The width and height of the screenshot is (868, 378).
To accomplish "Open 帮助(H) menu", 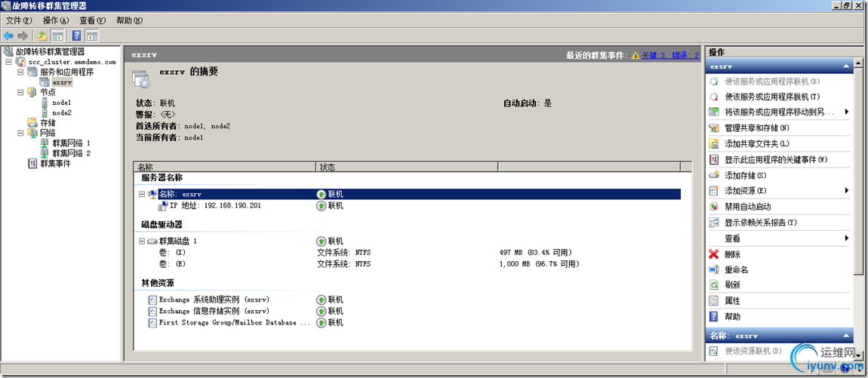I will click(129, 20).
